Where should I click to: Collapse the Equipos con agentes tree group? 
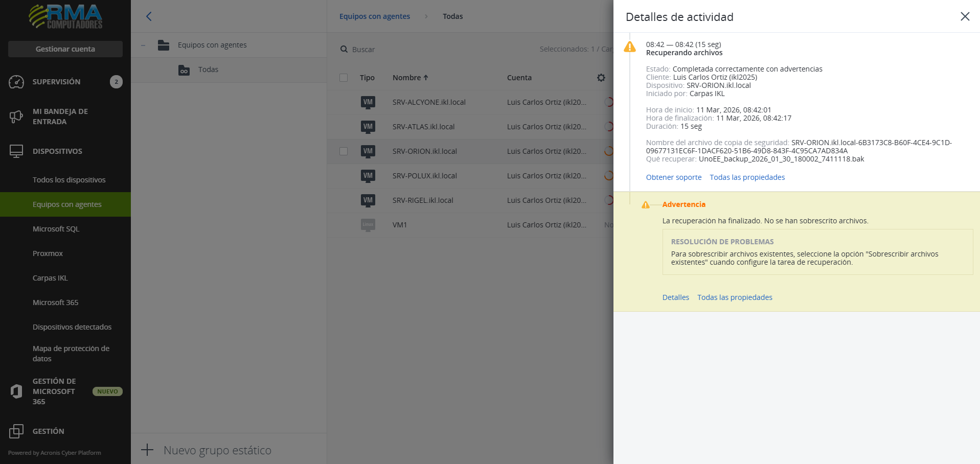(143, 45)
